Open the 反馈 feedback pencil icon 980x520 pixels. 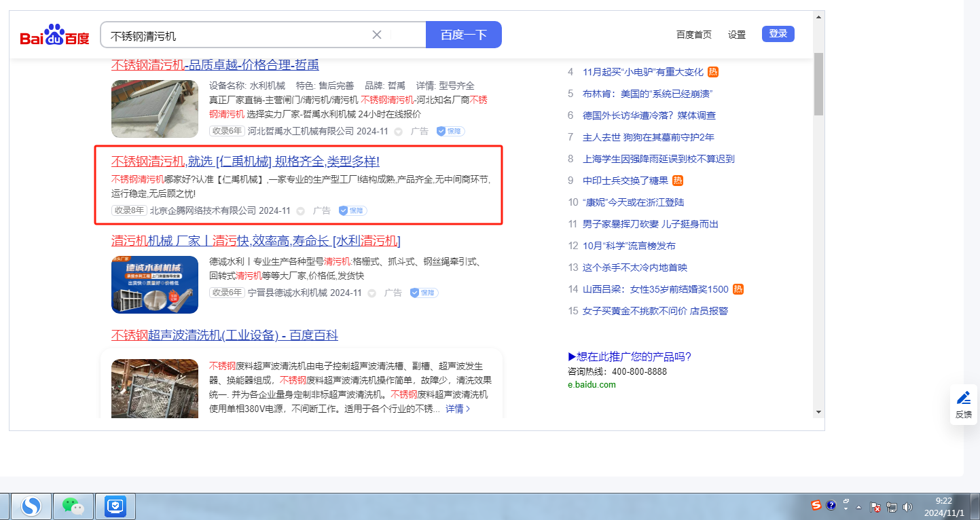point(963,398)
